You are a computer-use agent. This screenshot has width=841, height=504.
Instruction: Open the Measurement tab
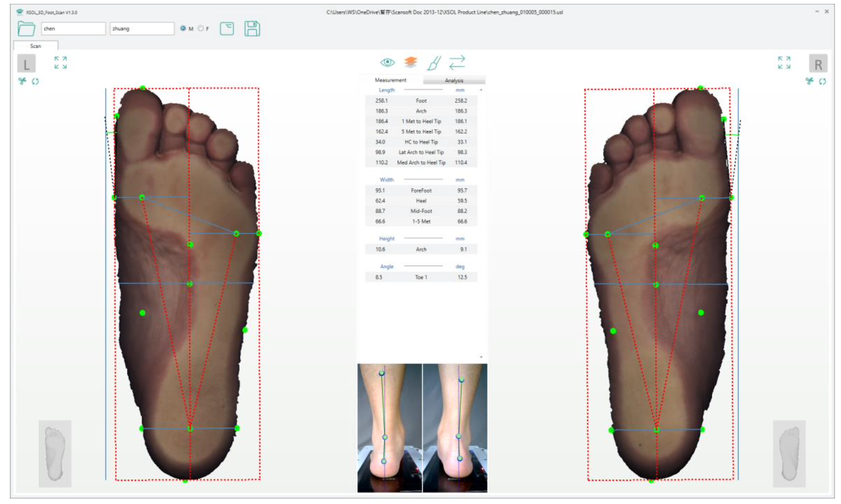pos(390,80)
